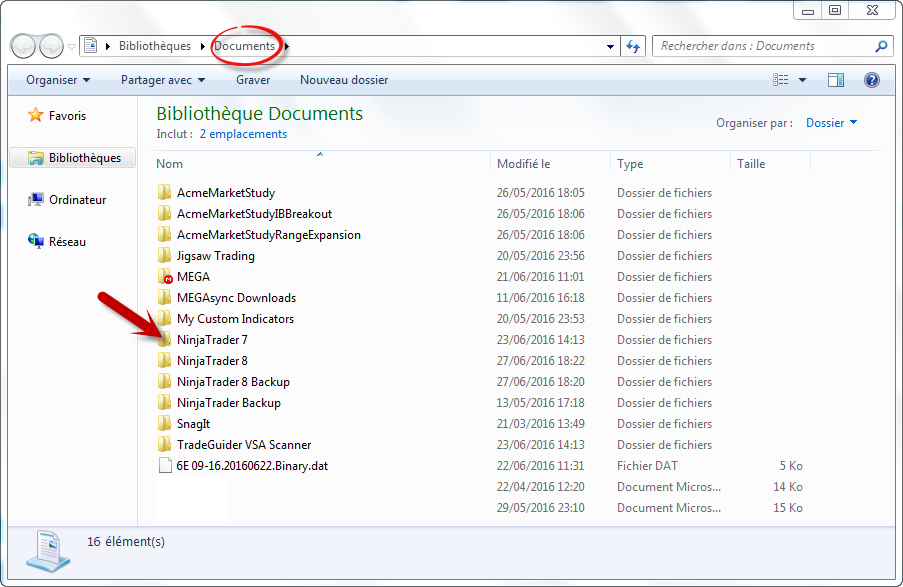Select the AcmeMarketStudy folder icon
The width and height of the screenshot is (903, 587).
coord(165,192)
